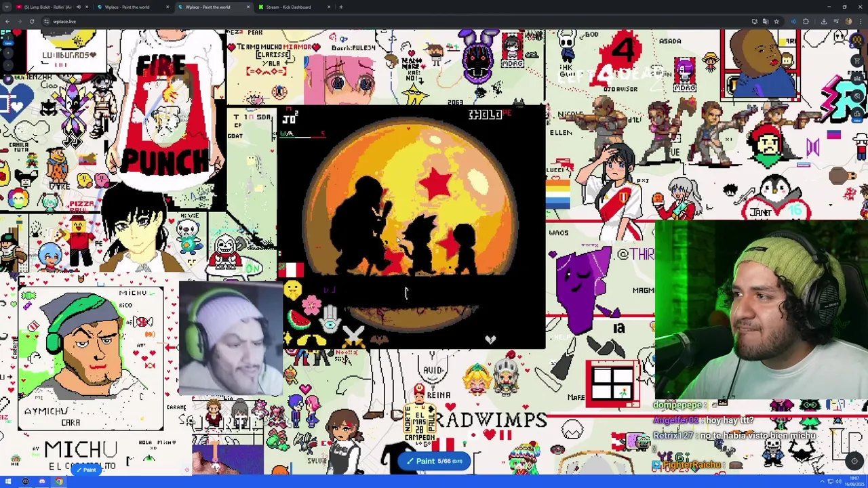Reload the wplace.live page
Screen dimensions: 868x488
31,21
